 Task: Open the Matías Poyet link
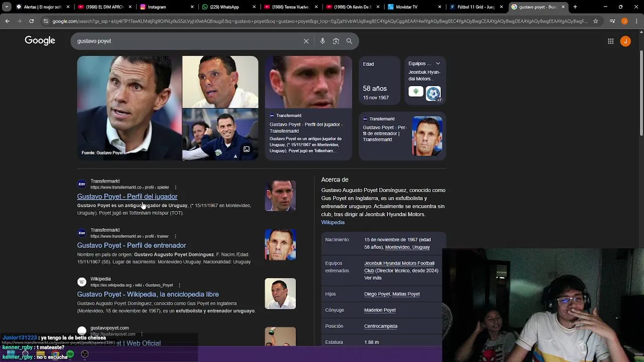[x=406, y=294]
